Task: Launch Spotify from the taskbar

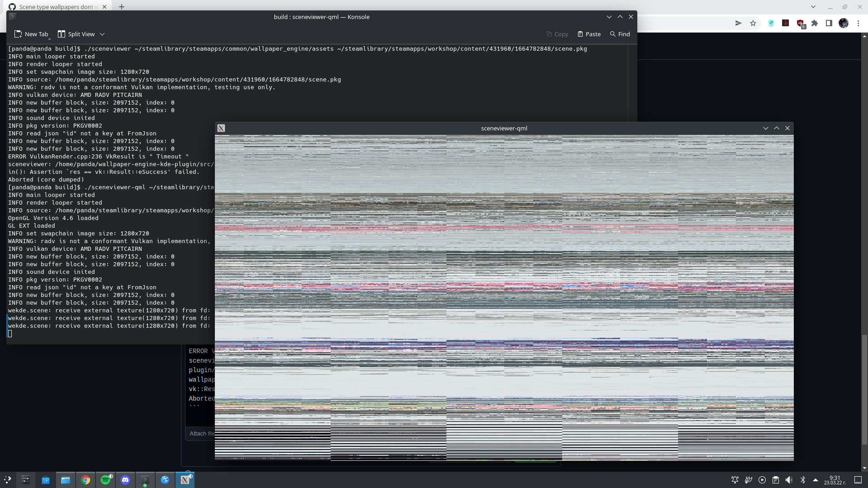Action: point(105,480)
